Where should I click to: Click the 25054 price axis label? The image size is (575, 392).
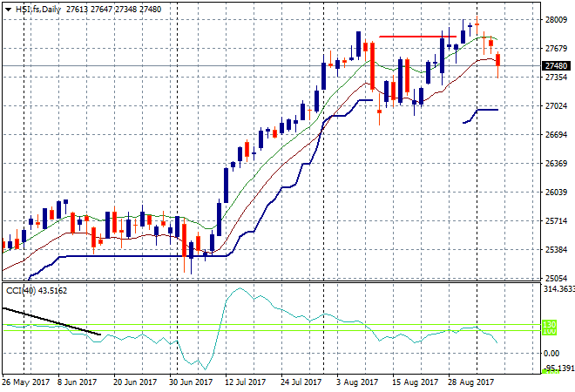556,278
